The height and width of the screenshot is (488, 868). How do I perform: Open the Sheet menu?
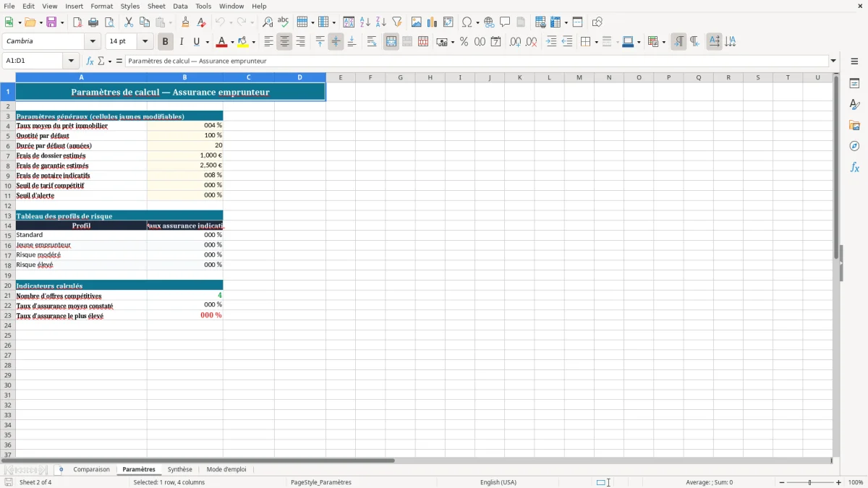click(156, 6)
